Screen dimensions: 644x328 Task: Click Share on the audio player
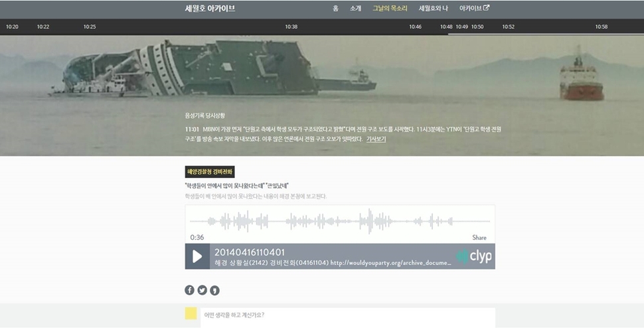pos(479,237)
